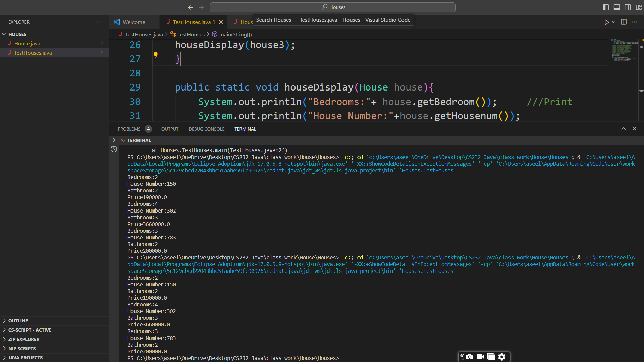
Task: Take screenshot with the camera icon
Action: coord(470,357)
